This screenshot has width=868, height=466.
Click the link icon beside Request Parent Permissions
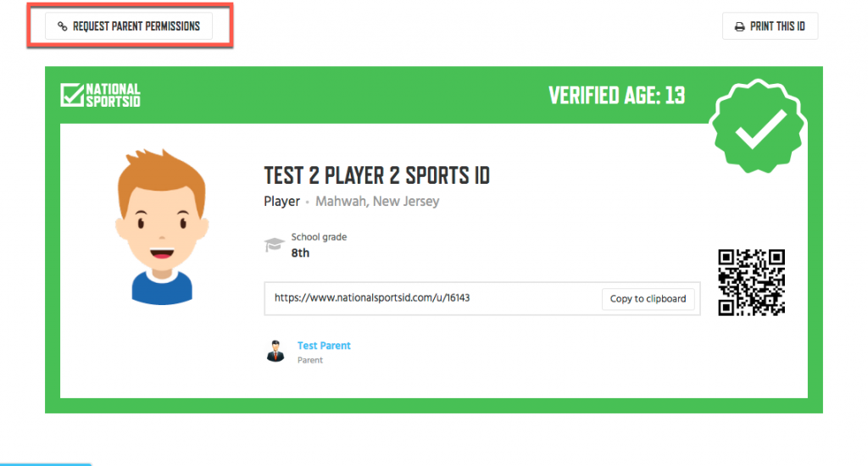tap(63, 26)
